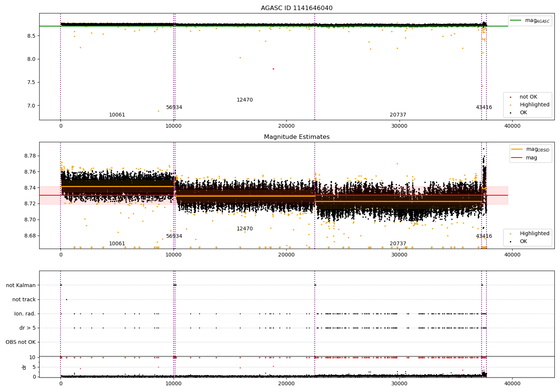Click x-axis tick 30000 in middle panel
The width and height of the screenshot is (560, 392).
399,255
